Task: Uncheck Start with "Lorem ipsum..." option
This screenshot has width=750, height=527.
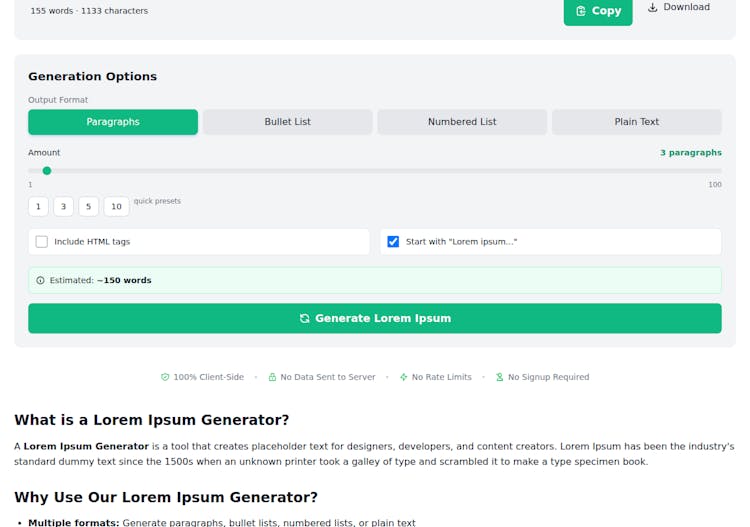Action: 393,242
